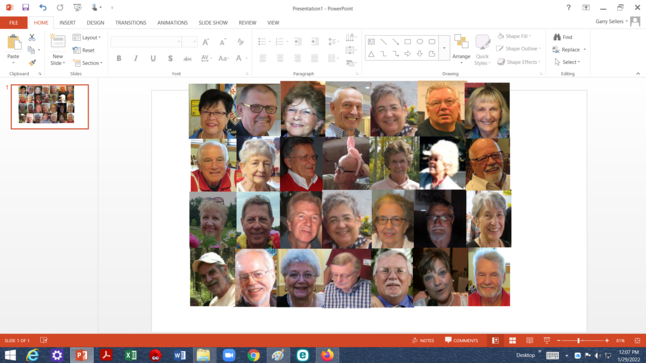Click the text Shadow S icon

(170, 59)
